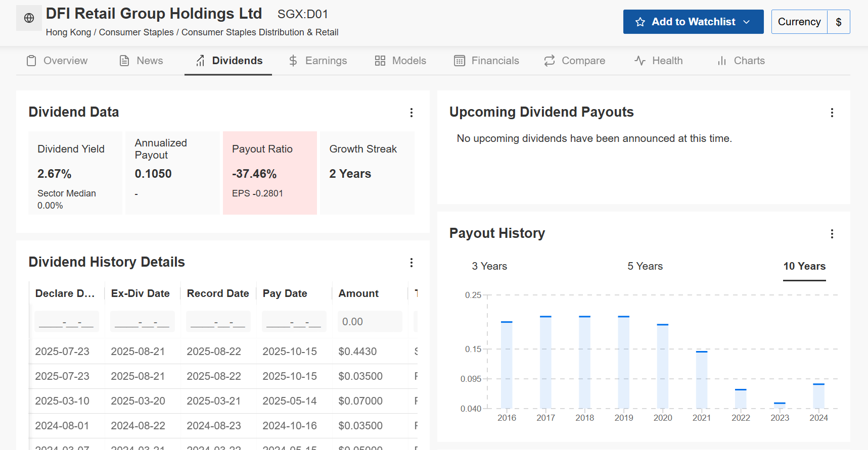Viewport: 868px width, 450px height.
Task: Click the Dividend Yield card
Action: point(75,173)
